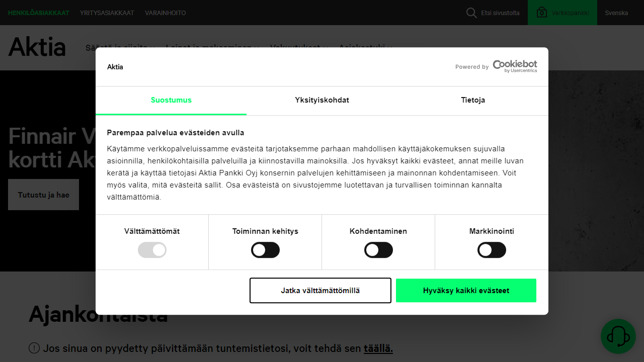644x362 pixels.
Task: Open the chat support headset icon
Action: (x=618, y=336)
